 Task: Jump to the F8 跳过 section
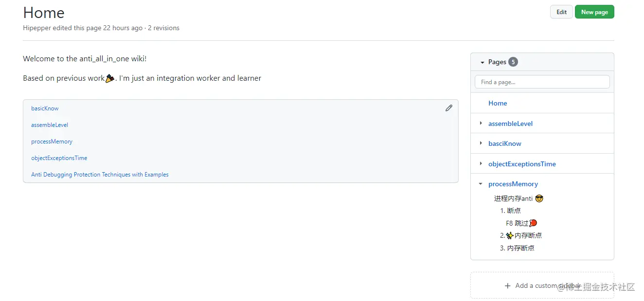pos(517,223)
